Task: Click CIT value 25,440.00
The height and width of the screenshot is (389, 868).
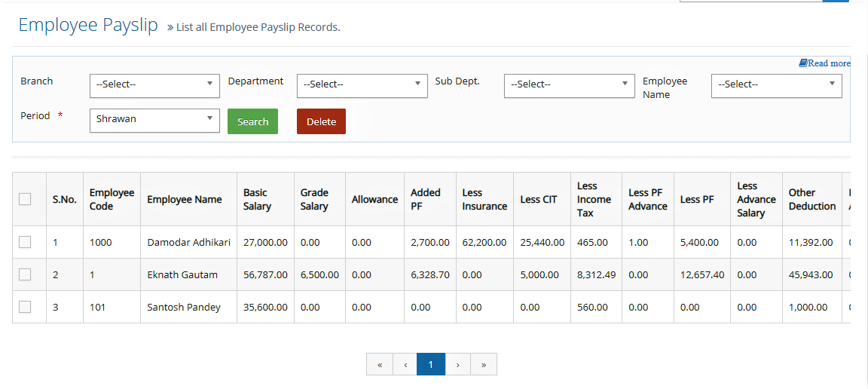Action: (542, 242)
